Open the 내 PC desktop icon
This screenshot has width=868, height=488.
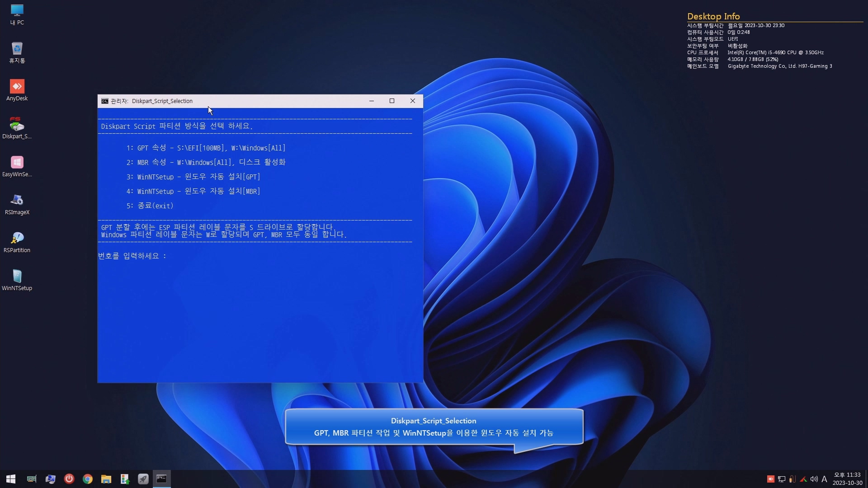pos(17,14)
